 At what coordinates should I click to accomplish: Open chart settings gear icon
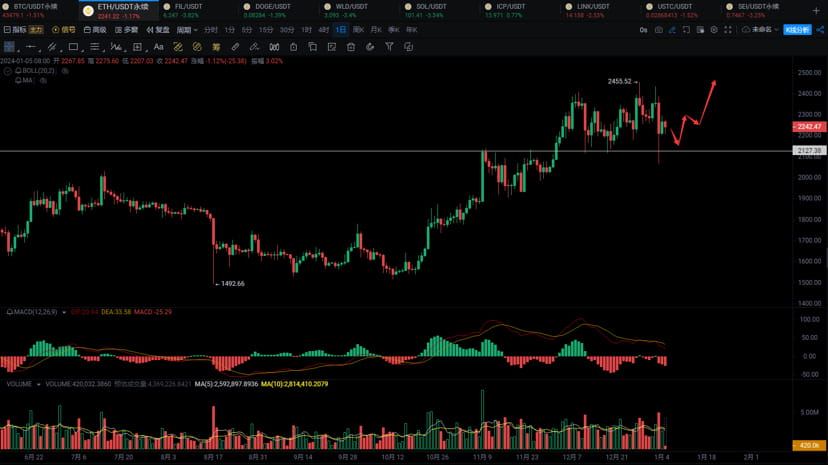[714, 30]
